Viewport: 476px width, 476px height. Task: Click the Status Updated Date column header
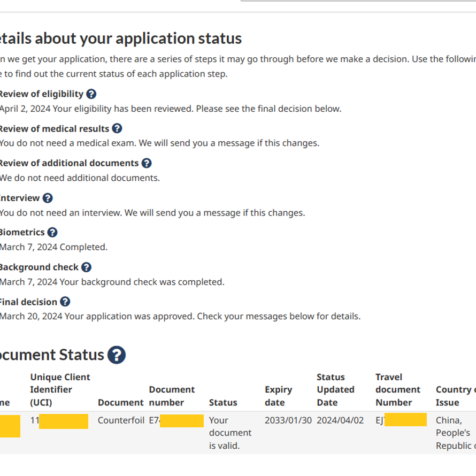(x=335, y=390)
